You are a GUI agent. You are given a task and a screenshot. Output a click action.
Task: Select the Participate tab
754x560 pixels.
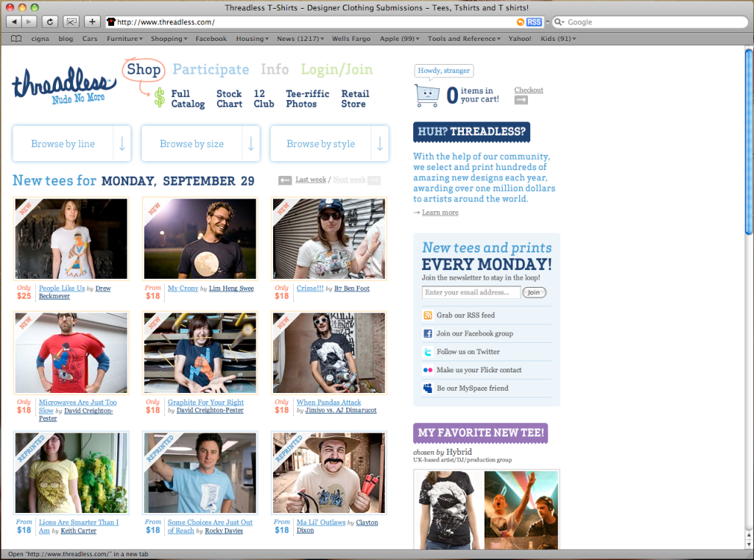coord(211,70)
